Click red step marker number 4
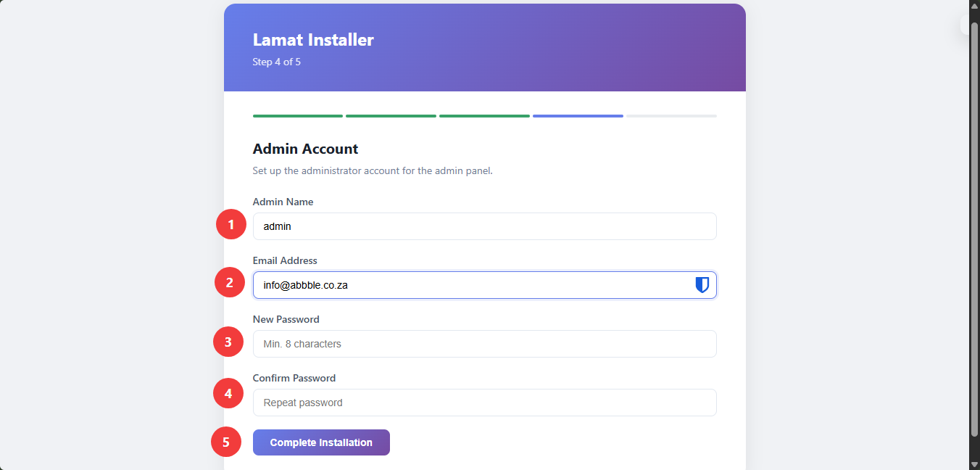Image resolution: width=980 pixels, height=470 pixels. click(x=228, y=394)
